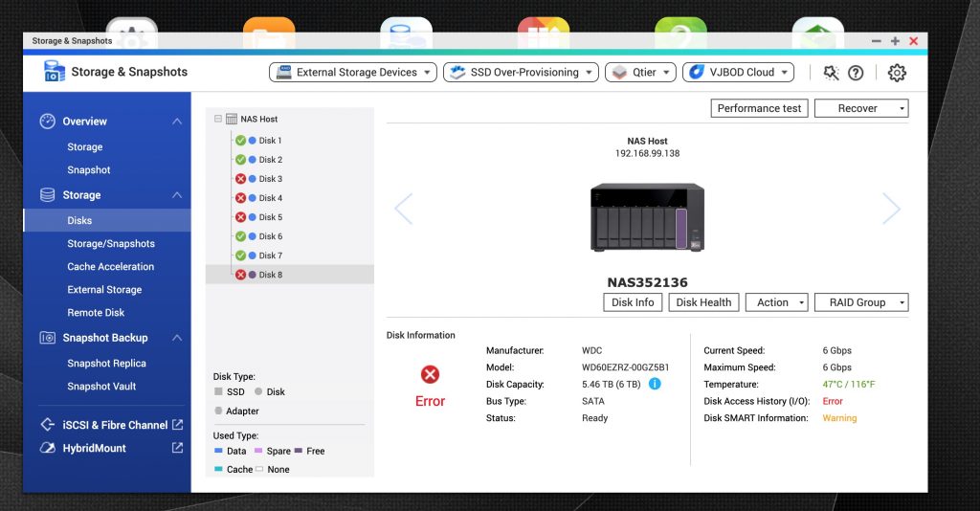Click the red error status of Disk 8

click(x=240, y=275)
